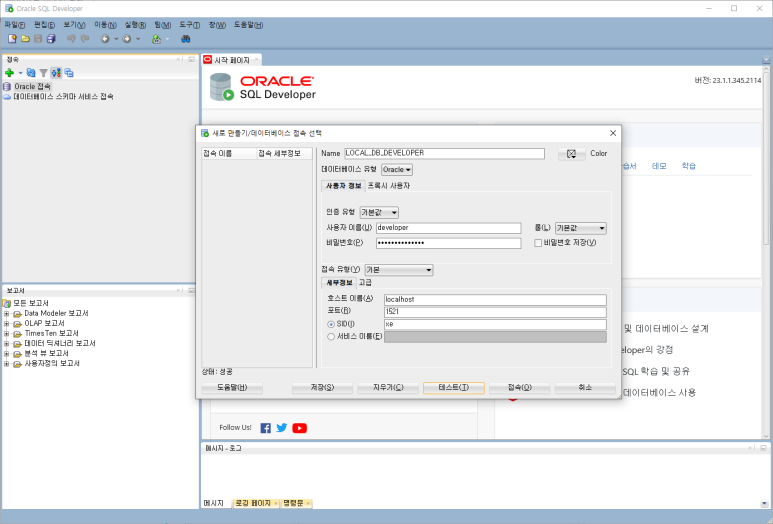
Task: Click the 호스트 이름 localhost field
Action: click(495, 300)
